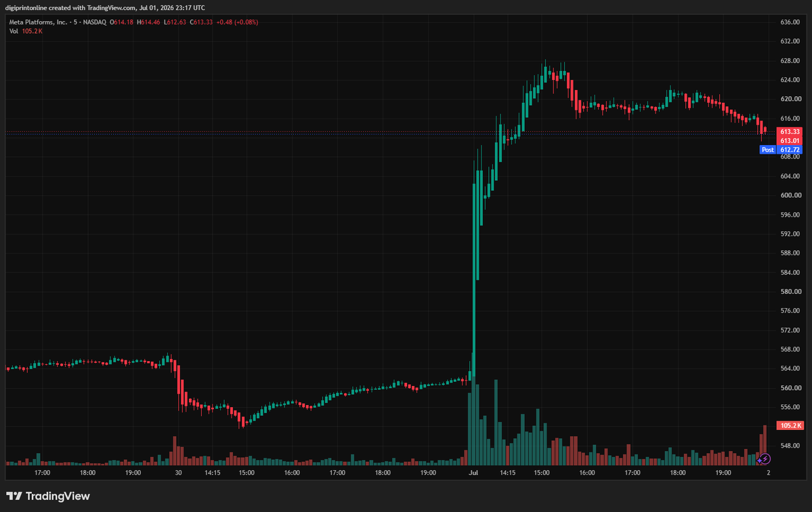Image resolution: width=812 pixels, height=512 pixels.
Task: Click the 580.00 price axis label
Action: [790, 292]
